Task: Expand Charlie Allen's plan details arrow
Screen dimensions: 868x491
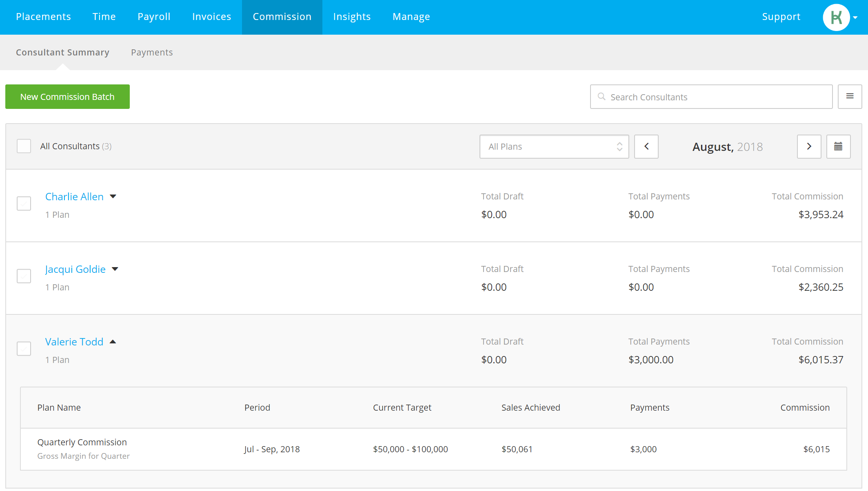Action: (x=113, y=197)
